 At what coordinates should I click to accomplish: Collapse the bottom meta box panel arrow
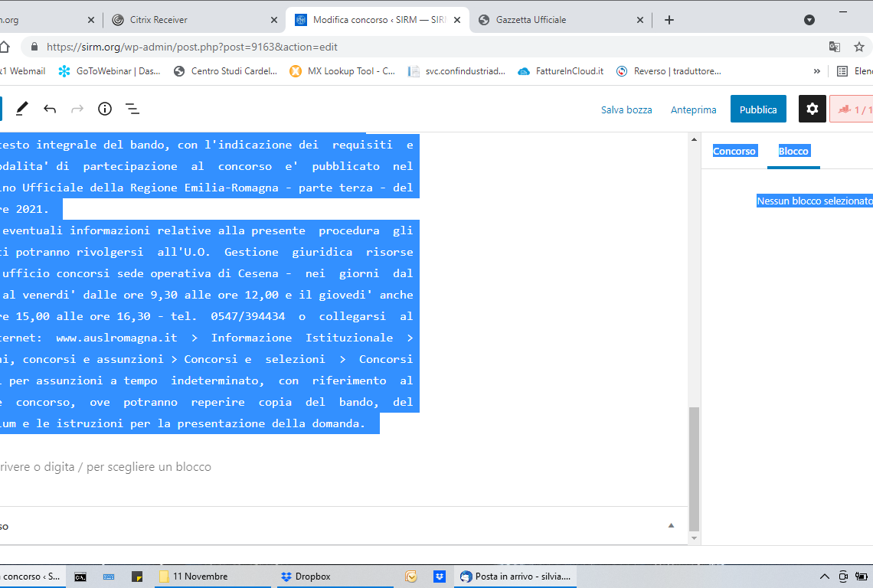[x=672, y=526]
